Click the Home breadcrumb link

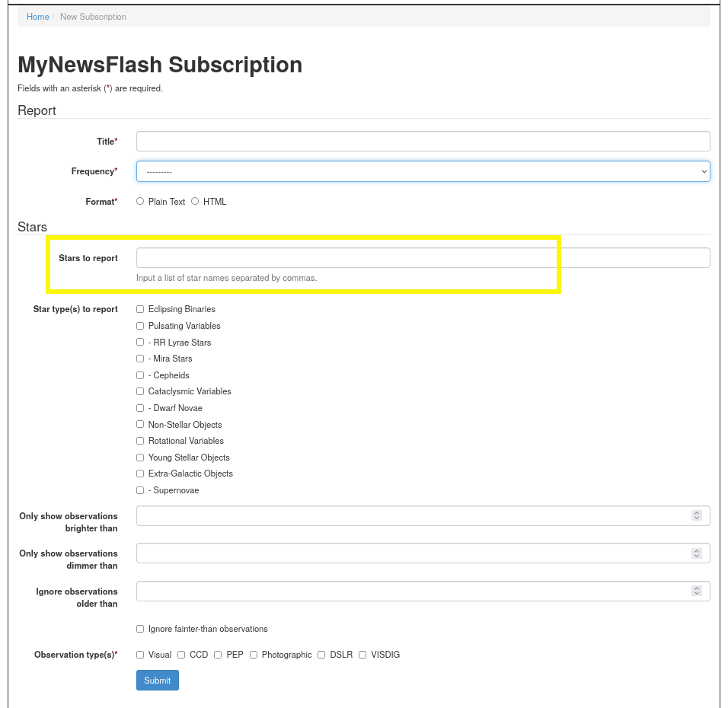(37, 17)
